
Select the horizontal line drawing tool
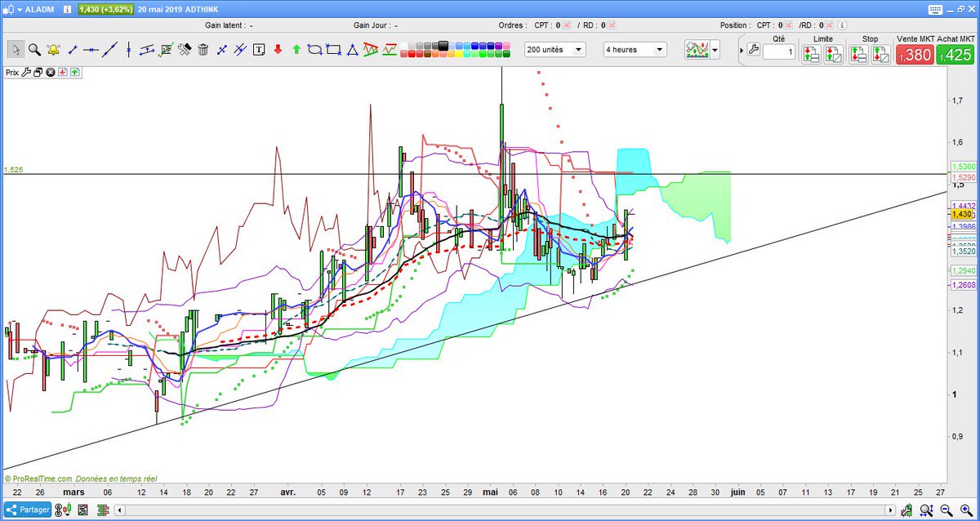[91, 50]
